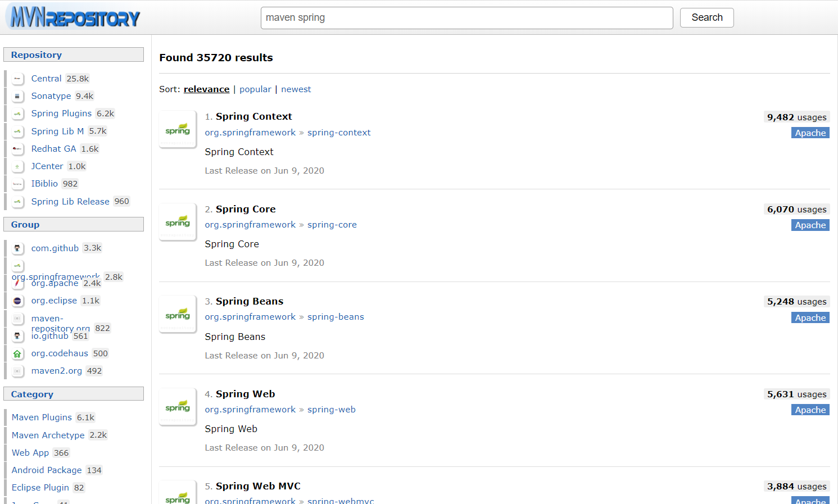Click the Spring Context thumbnail logo
The height and width of the screenshot is (504, 838).
click(x=178, y=129)
